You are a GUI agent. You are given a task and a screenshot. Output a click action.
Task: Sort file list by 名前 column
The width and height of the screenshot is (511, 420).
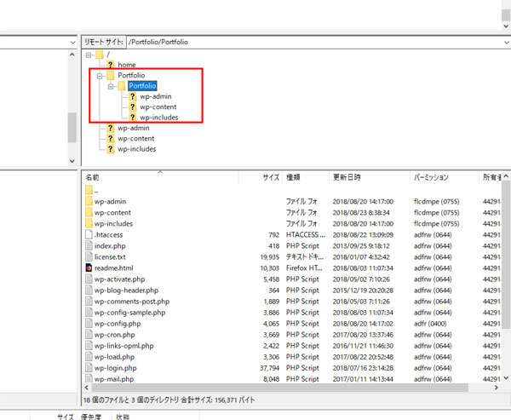point(160,177)
